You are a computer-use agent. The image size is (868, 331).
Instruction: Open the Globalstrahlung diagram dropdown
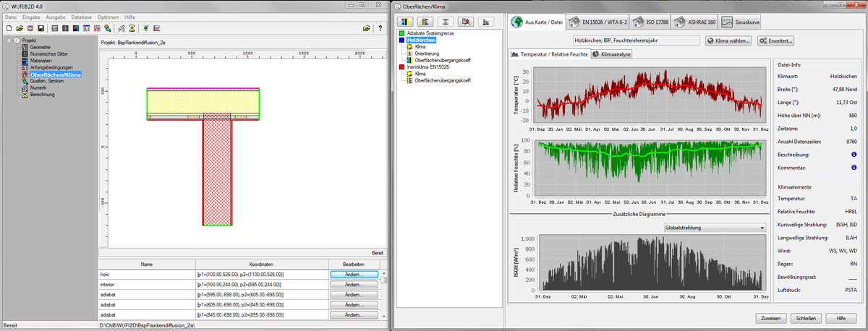point(715,228)
